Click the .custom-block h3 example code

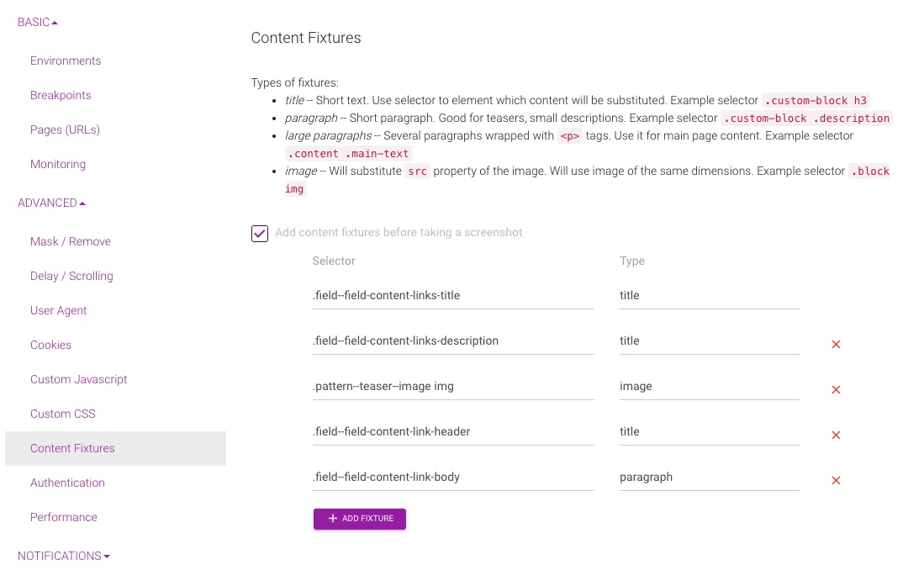tap(816, 101)
